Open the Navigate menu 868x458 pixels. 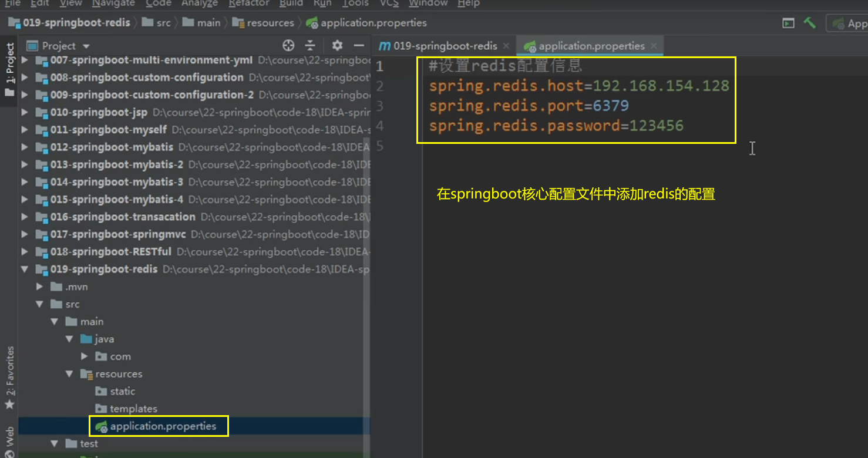(115, 3)
